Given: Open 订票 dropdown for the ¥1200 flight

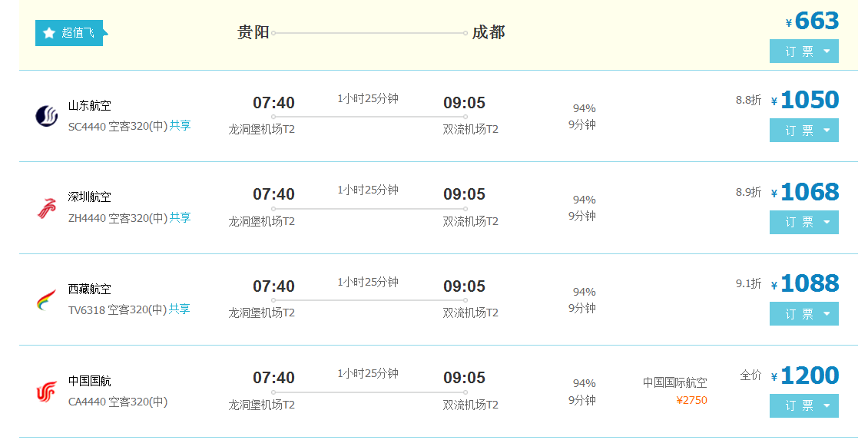Looking at the screenshot, I should pos(803,405).
